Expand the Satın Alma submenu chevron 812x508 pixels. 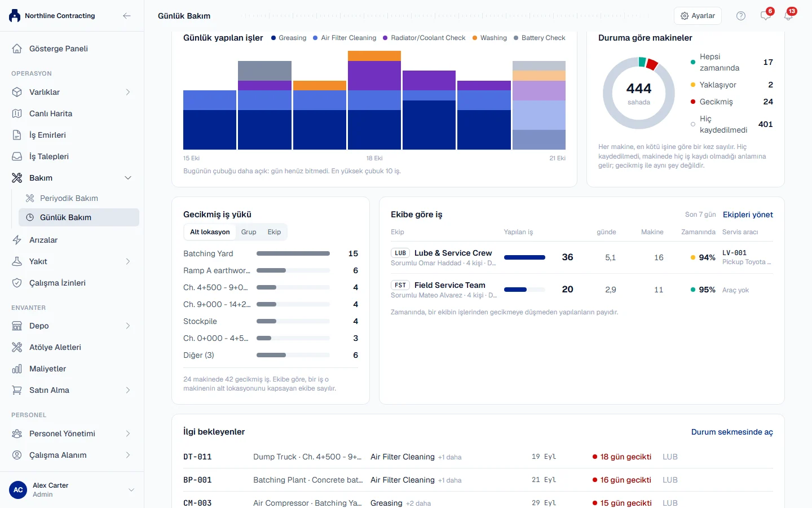point(128,390)
